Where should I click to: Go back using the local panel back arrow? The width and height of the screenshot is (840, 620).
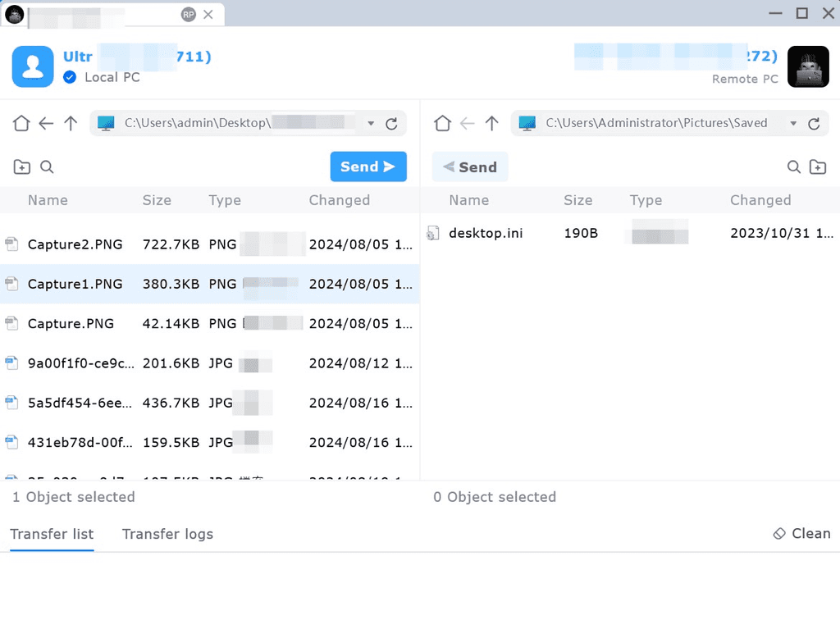pos(46,122)
